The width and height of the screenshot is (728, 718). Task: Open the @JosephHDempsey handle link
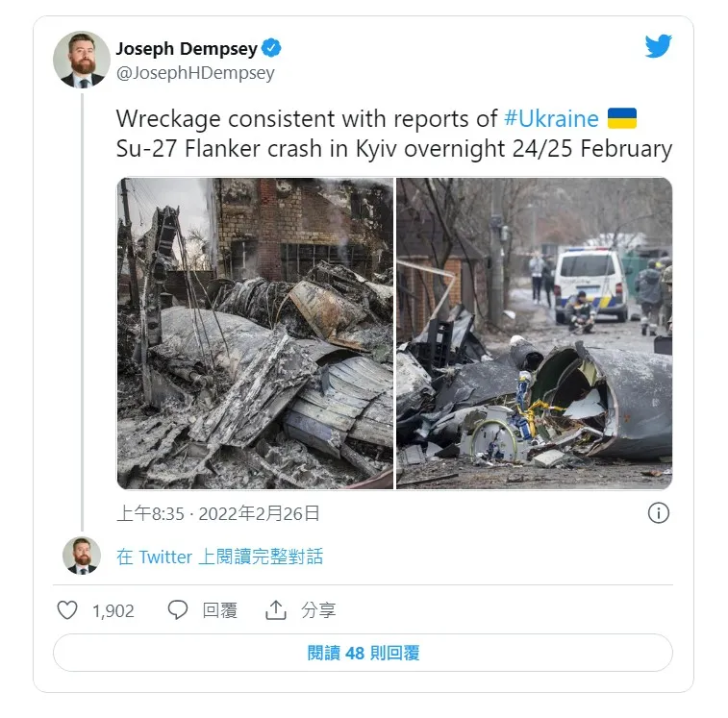195,73
